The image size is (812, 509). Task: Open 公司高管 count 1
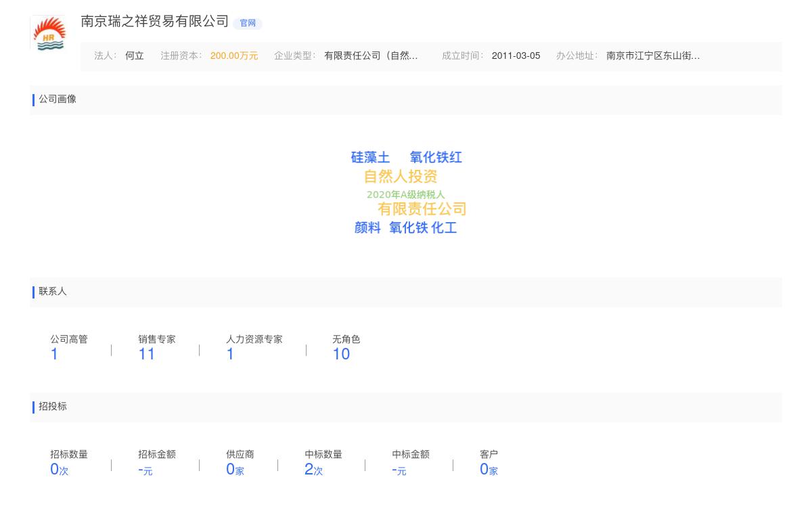[x=54, y=354]
